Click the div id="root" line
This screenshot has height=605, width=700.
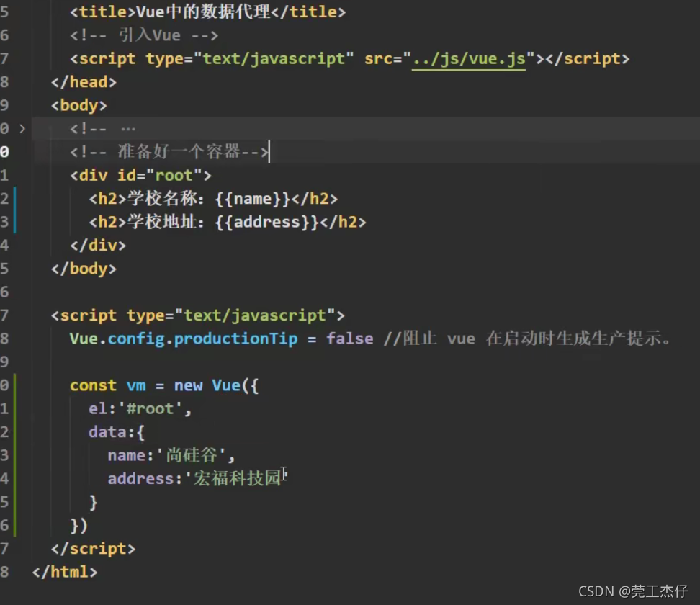click(140, 176)
